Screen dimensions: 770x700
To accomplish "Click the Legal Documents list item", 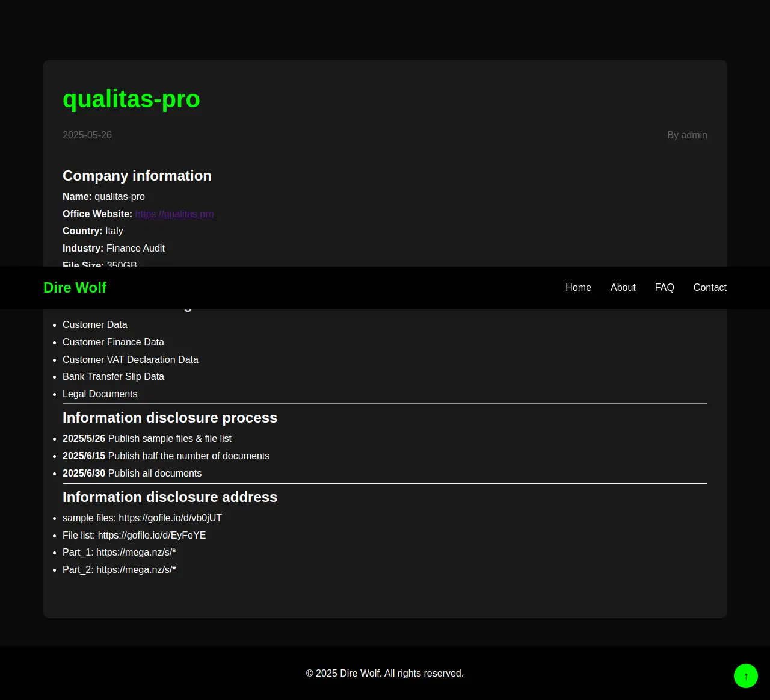I will (100, 394).
